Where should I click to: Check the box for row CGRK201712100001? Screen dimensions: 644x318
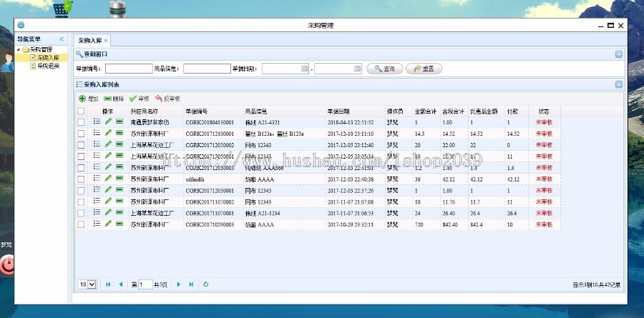click(x=81, y=134)
